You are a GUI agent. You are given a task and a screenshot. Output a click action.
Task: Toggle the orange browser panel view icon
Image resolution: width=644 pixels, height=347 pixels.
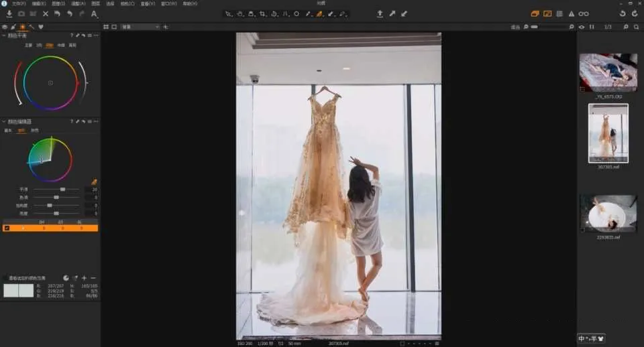pyautogui.click(x=535, y=14)
